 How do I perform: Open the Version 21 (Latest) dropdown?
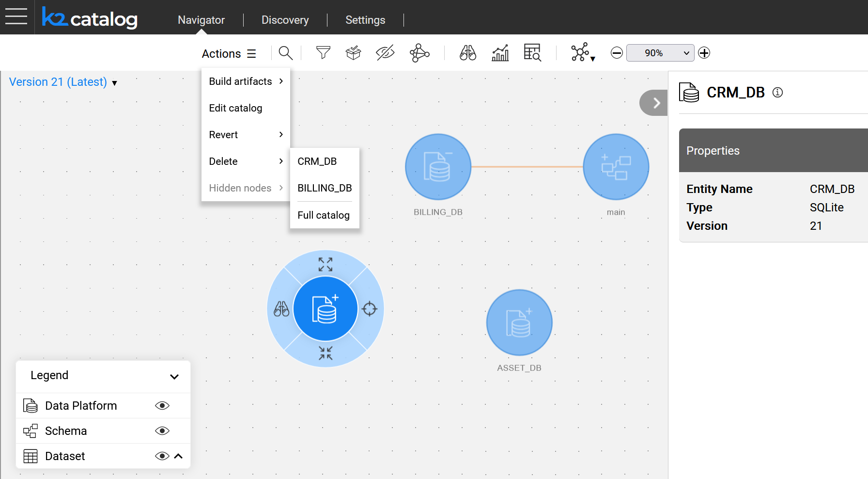pos(63,82)
